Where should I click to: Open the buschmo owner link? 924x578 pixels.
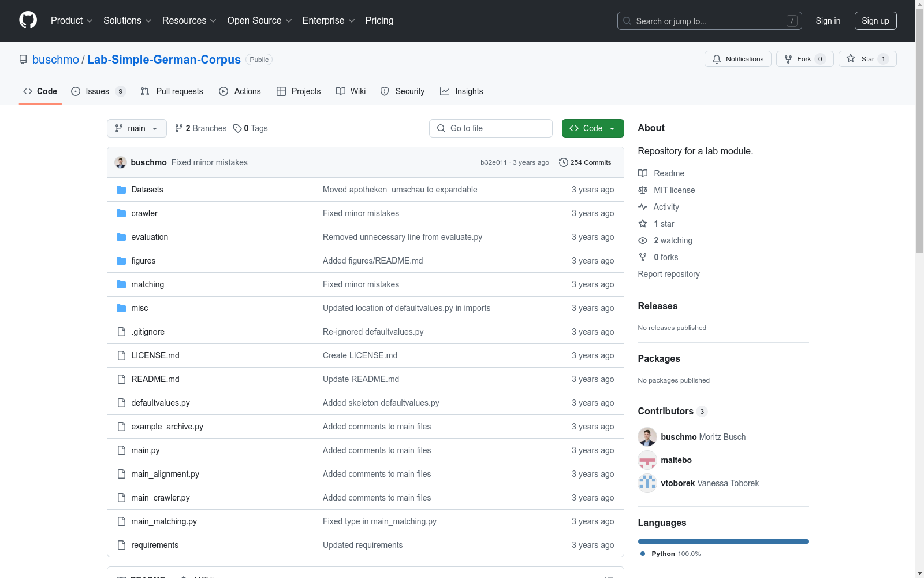pos(55,60)
